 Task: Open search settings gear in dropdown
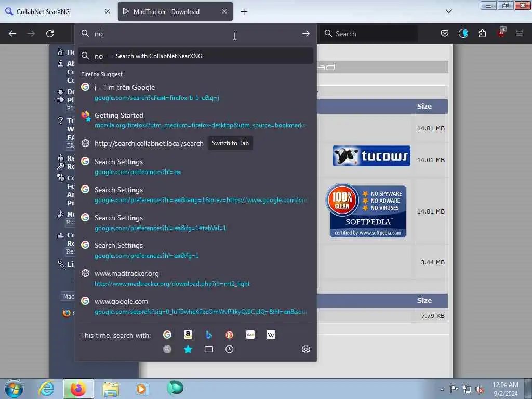pos(305,349)
